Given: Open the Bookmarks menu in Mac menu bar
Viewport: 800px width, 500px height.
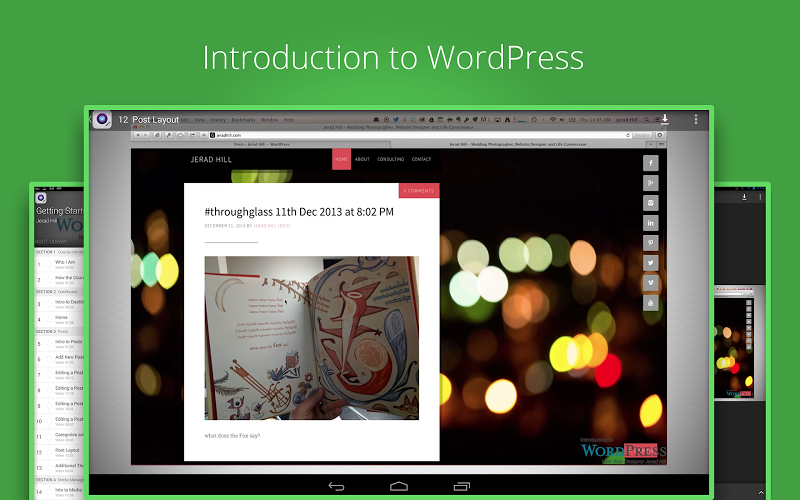Looking at the screenshot, I should point(243,120).
